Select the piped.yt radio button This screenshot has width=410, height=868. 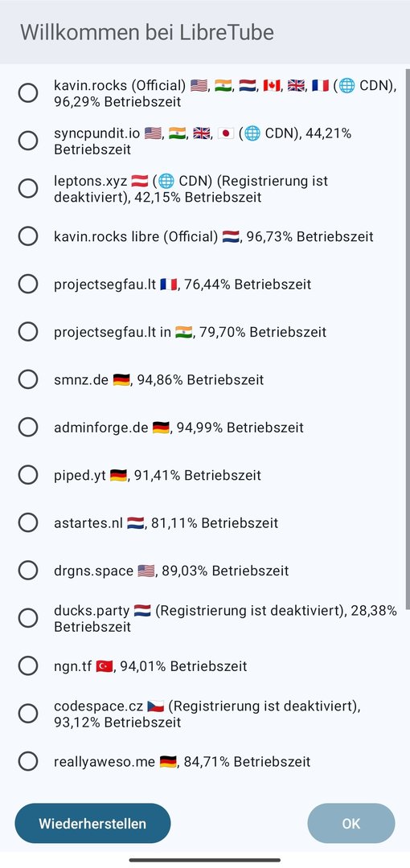(x=27, y=474)
